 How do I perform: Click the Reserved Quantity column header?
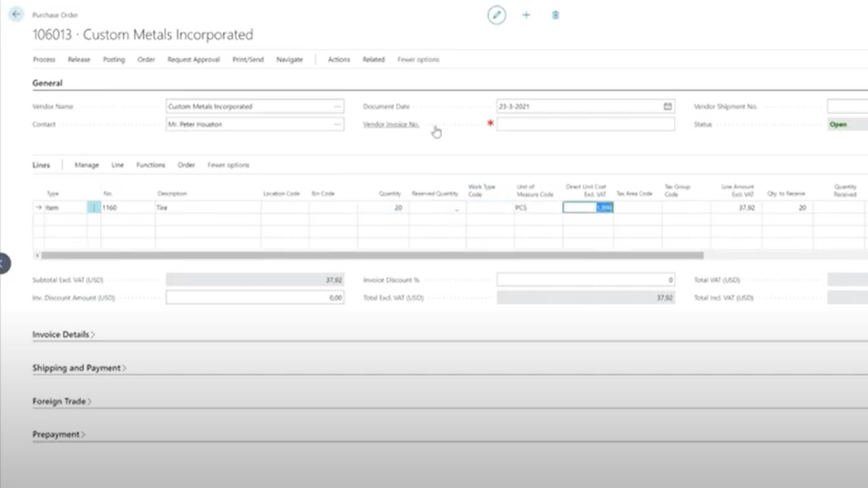435,194
